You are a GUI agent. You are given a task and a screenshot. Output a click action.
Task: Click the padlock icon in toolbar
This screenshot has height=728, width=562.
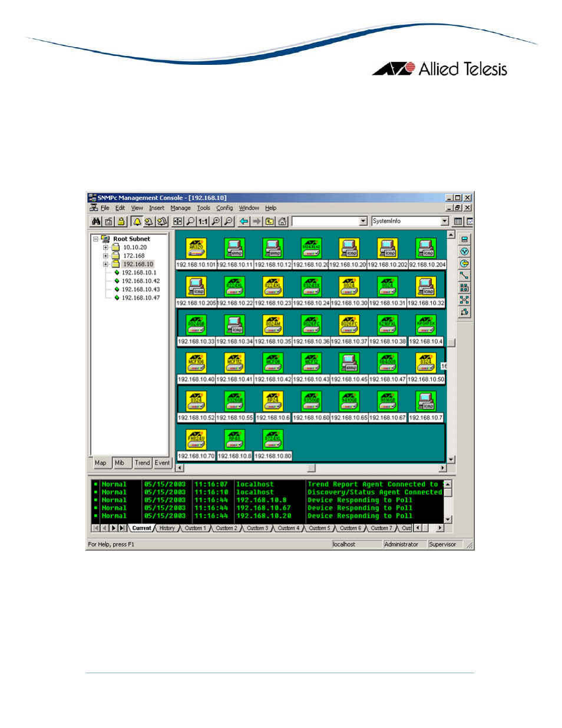tap(121, 222)
